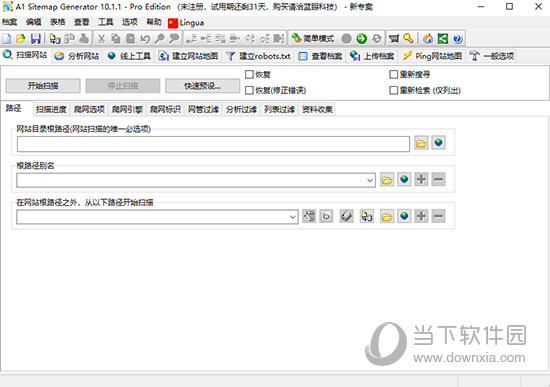
Task: Open the 表格 menu
Action: pyautogui.click(x=58, y=22)
